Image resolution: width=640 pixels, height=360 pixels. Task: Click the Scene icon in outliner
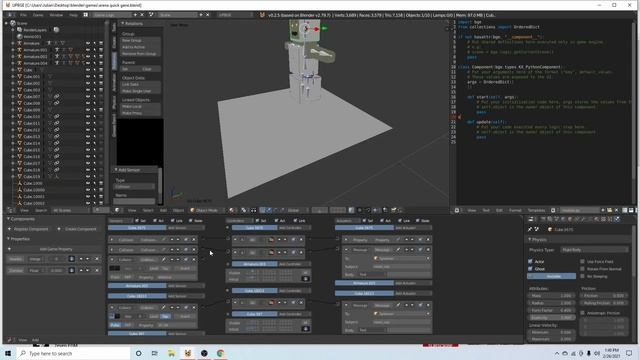tap(13, 23)
